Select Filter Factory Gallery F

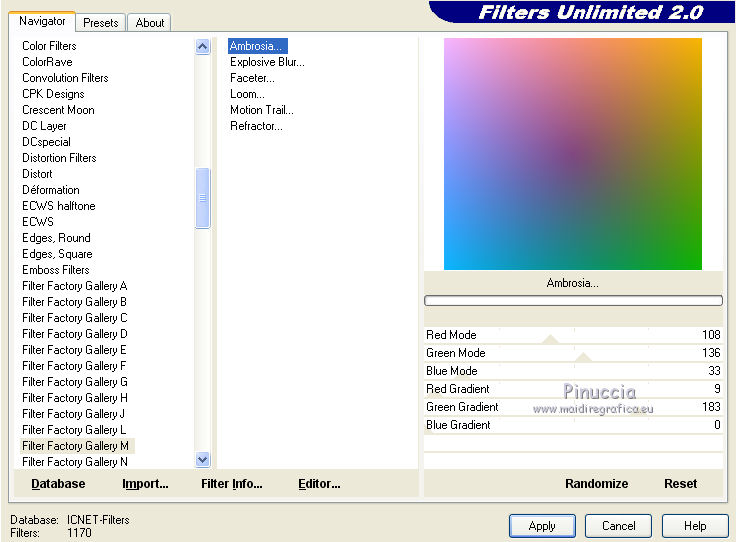(74, 366)
